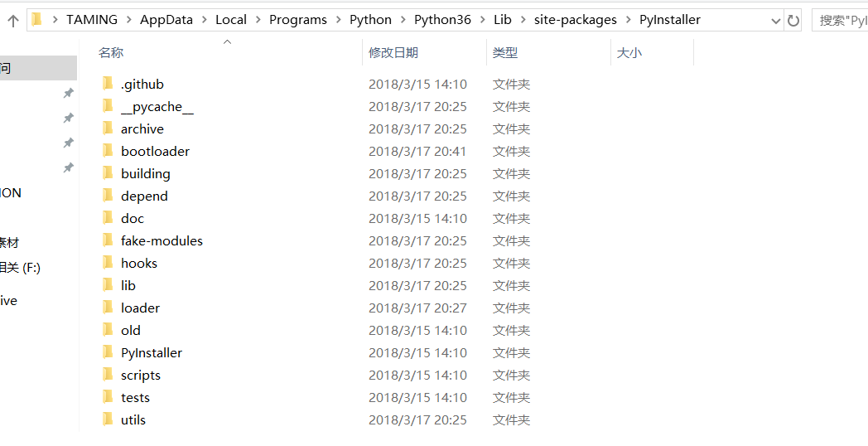Click the Up directory arrow button
This screenshot has height=446, width=868.
13,21
